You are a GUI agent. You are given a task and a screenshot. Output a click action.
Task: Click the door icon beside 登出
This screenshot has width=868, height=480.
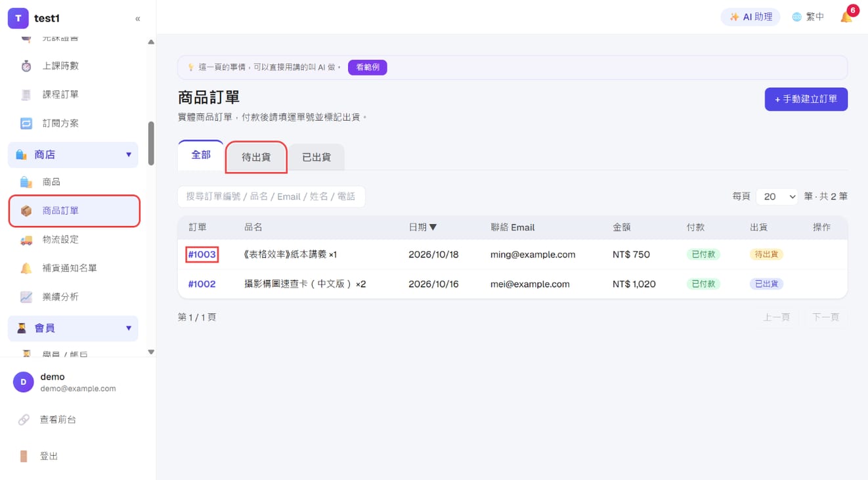click(24, 456)
